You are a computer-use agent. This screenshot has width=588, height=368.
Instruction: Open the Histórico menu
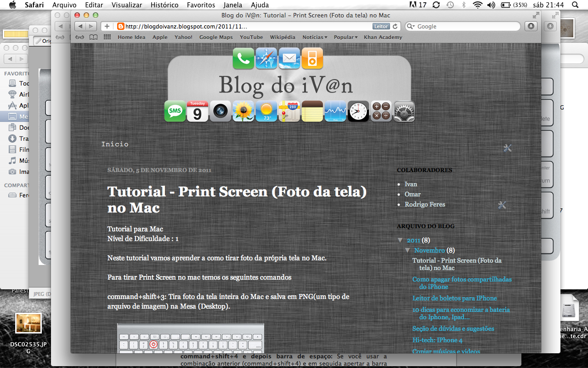pyautogui.click(x=164, y=5)
